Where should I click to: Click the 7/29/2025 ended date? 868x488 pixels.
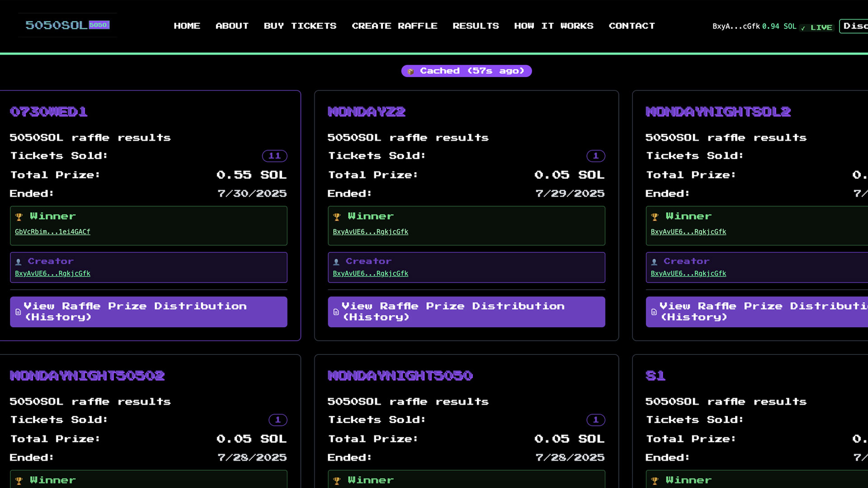click(x=570, y=193)
